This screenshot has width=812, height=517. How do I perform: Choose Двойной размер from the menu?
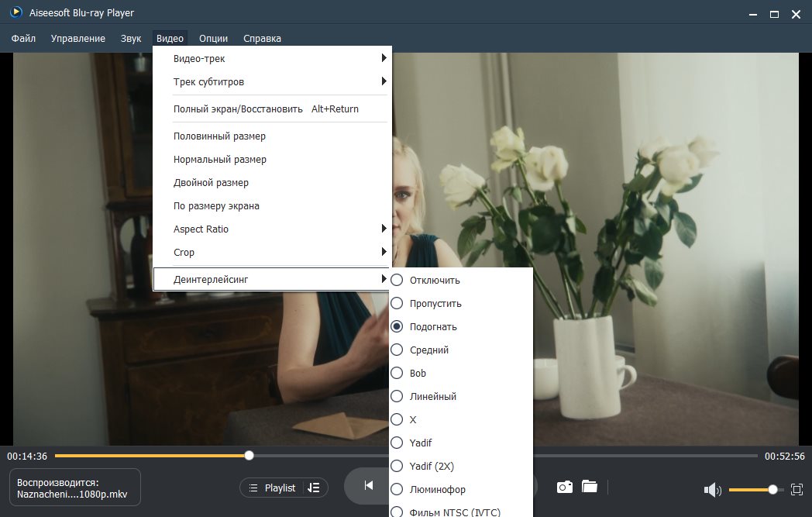tap(211, 183)
